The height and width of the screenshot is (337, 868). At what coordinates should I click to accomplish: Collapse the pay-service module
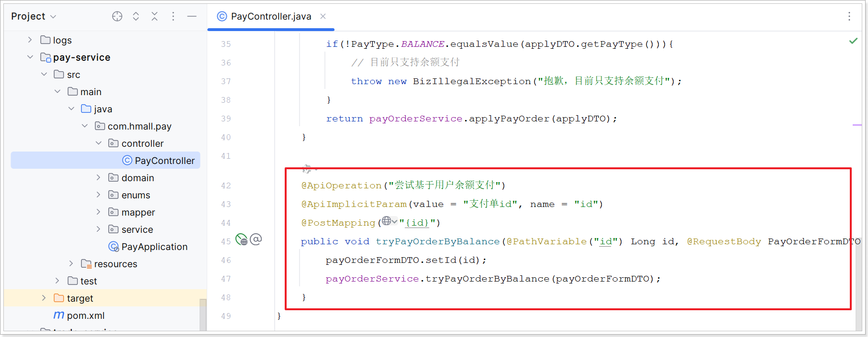pyautogui.click(x=30, y=57)
